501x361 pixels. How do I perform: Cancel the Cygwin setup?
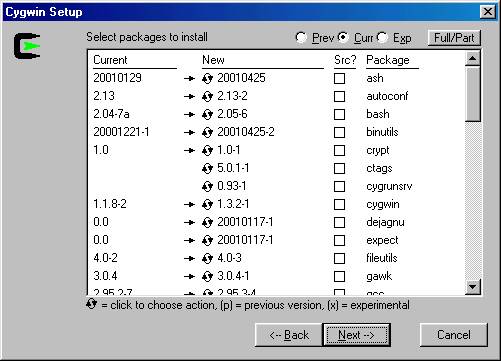(454, 335)
